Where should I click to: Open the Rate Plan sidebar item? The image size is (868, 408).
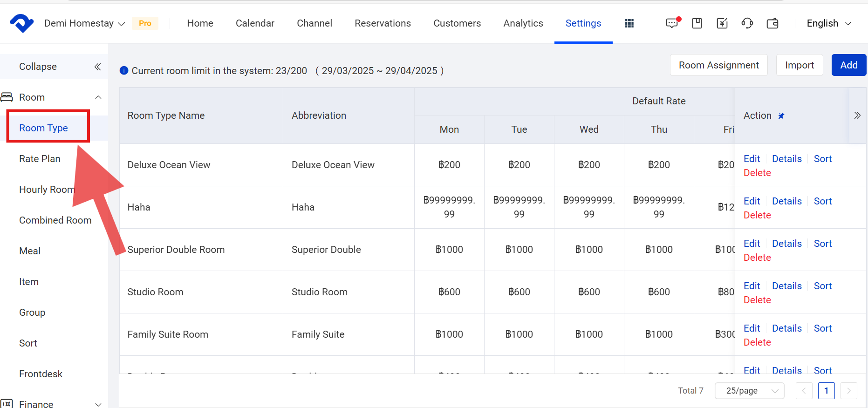point(40,159)
